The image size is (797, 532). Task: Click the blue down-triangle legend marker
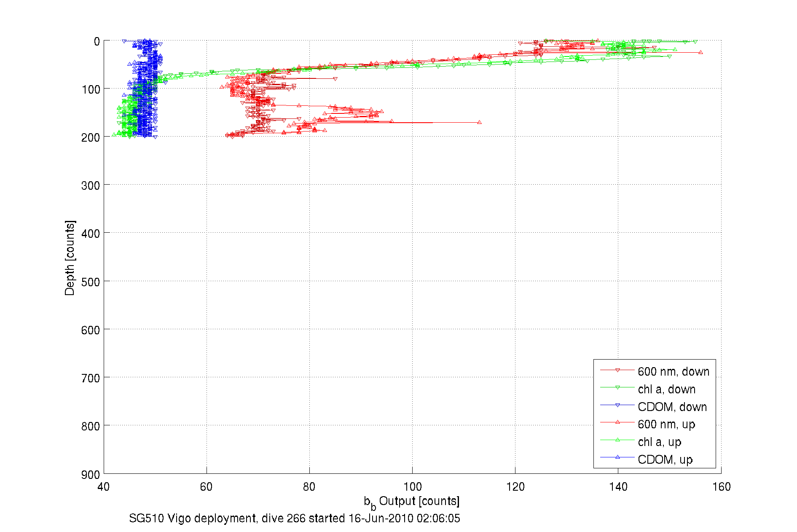click(617, 405)
